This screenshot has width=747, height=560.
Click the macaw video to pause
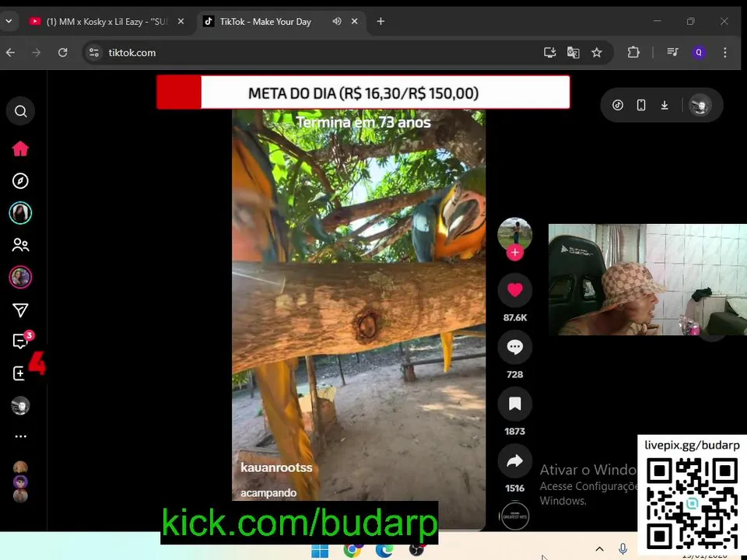click(358, 305)
